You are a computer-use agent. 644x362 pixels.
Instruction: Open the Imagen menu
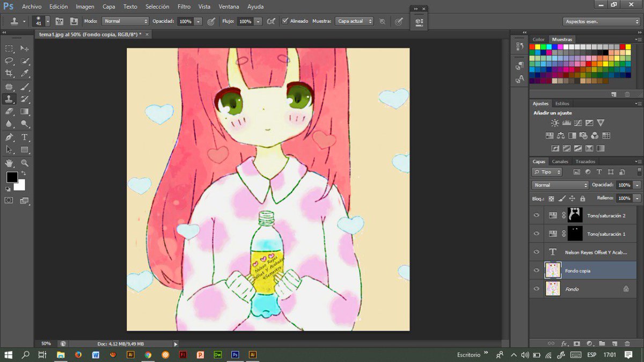click(85, 6)
